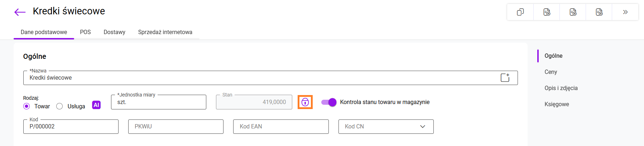Disable Kontrola stanu towaru w magazynie switch

point(329,102)
